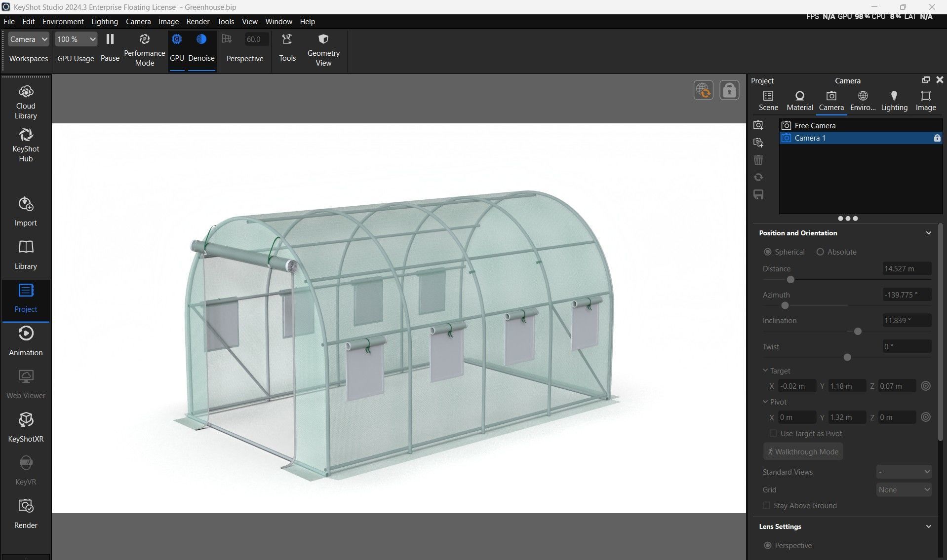The image size is (947, 560).
Task: Collapse the Lens Settings section
Action: pos(928,526)
